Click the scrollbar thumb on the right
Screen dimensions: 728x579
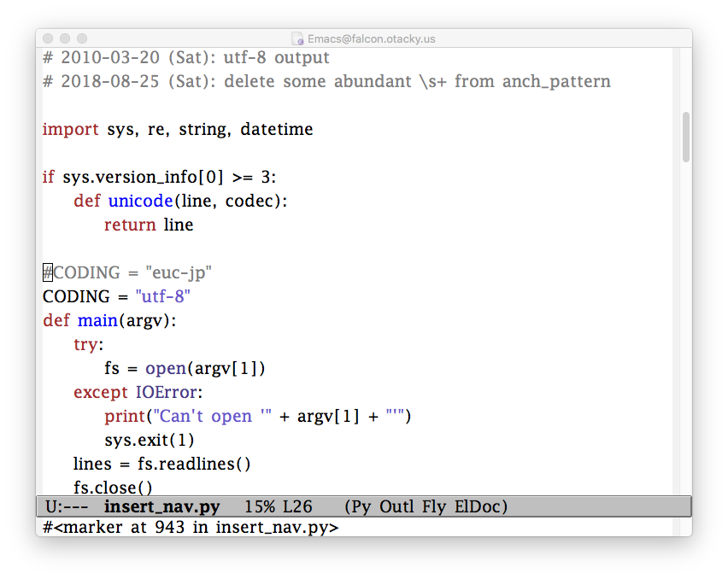pos(686,137)
